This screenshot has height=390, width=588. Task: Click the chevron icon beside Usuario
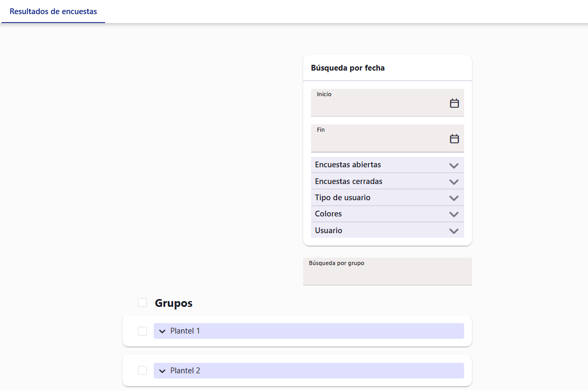coord(454,231)
